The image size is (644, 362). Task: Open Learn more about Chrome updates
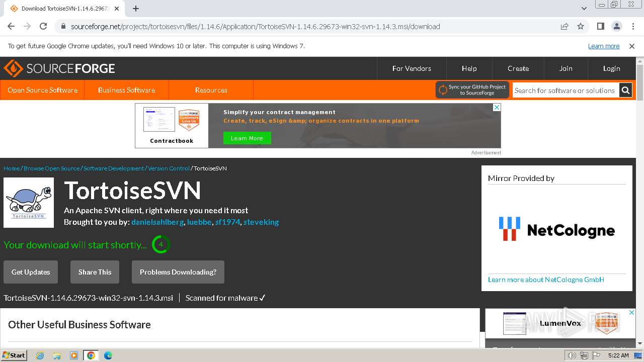click(x=604, y=46)
